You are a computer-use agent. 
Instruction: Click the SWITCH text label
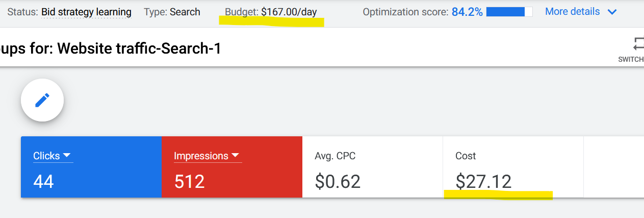pyautogui.click(x=631, y=59)
